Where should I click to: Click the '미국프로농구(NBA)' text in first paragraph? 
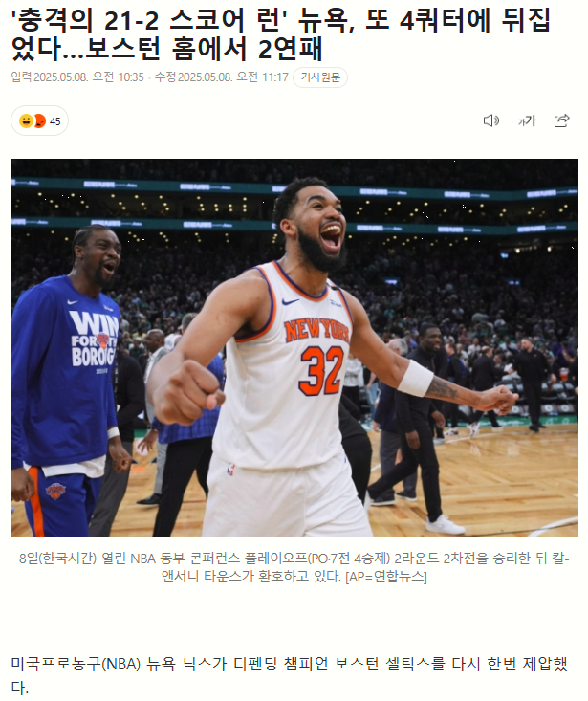(x=76, y=664)
